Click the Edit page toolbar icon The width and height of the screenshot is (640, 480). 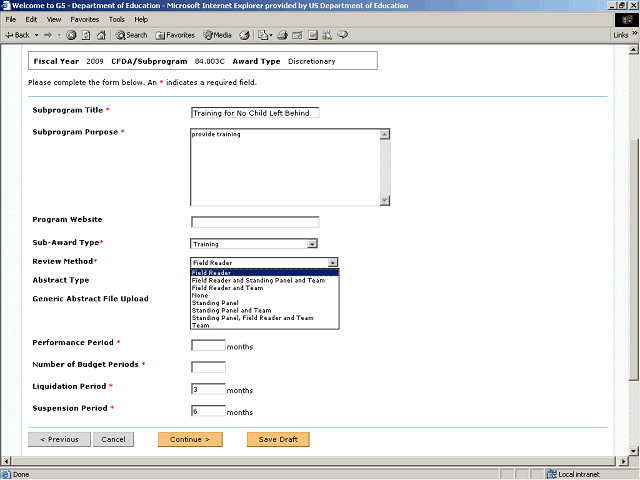(297, 35)
